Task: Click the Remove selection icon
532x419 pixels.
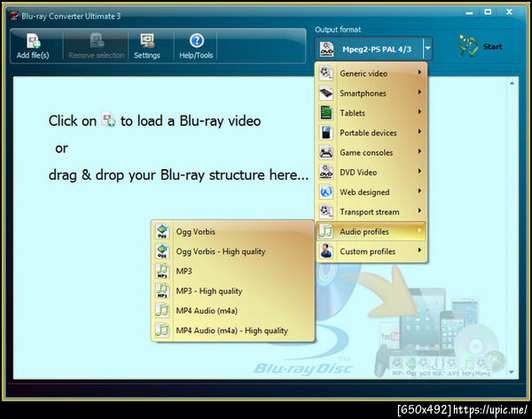Action: coord(97,41)
